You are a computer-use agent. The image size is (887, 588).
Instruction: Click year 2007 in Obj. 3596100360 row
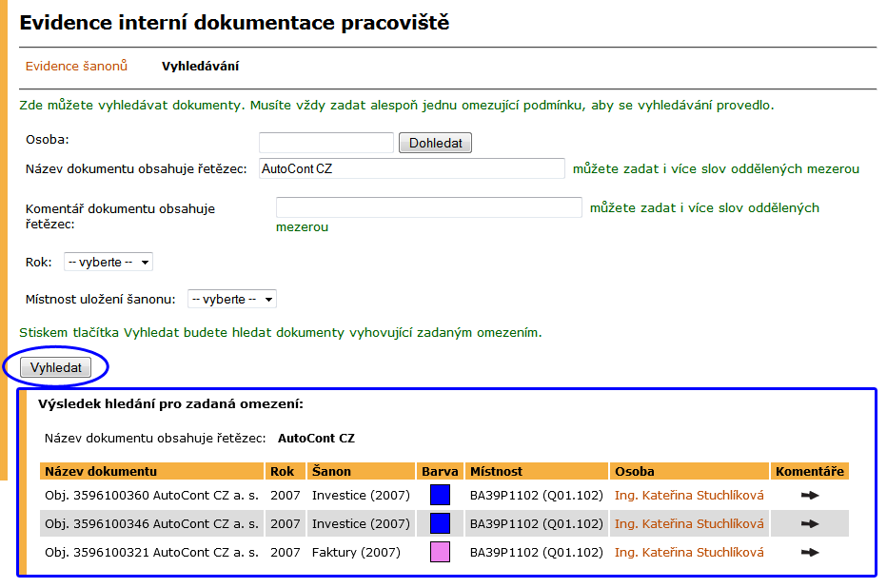click(286, 496)
